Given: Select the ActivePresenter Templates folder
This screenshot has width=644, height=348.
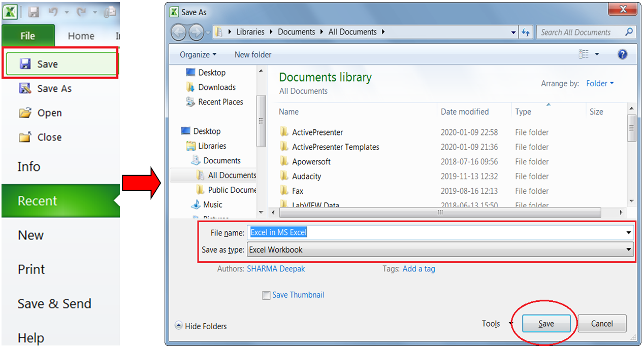Looking at the screenshot, I should click(x=335, y=147).
